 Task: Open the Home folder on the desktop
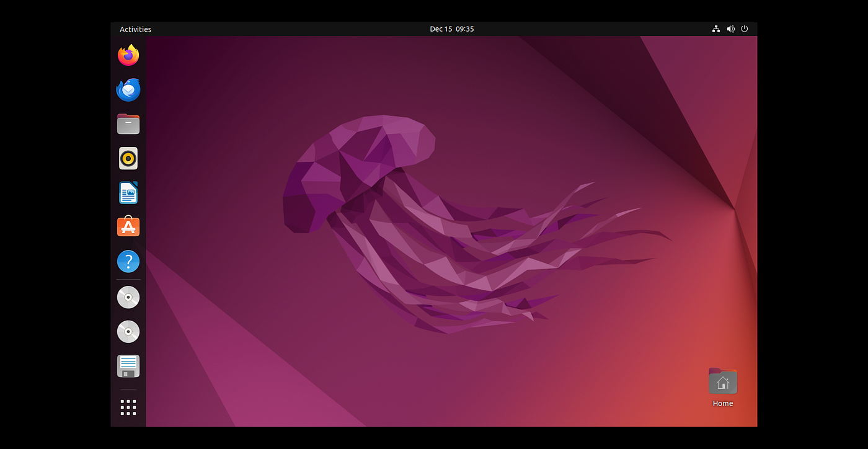pos(722,381)
